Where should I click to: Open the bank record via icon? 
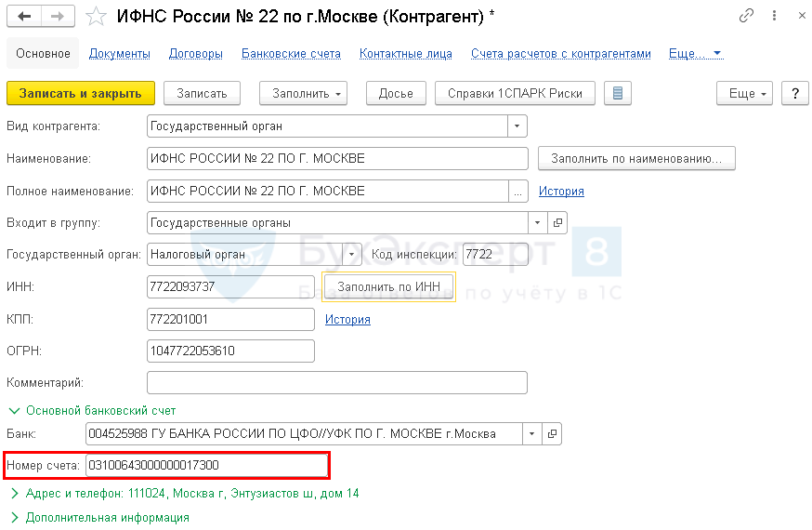tap(552, 434)
